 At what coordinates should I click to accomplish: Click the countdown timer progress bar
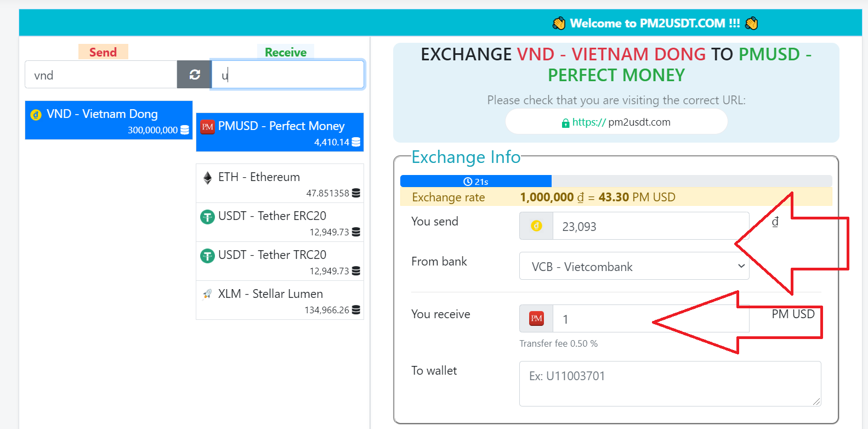click(616, 182)
